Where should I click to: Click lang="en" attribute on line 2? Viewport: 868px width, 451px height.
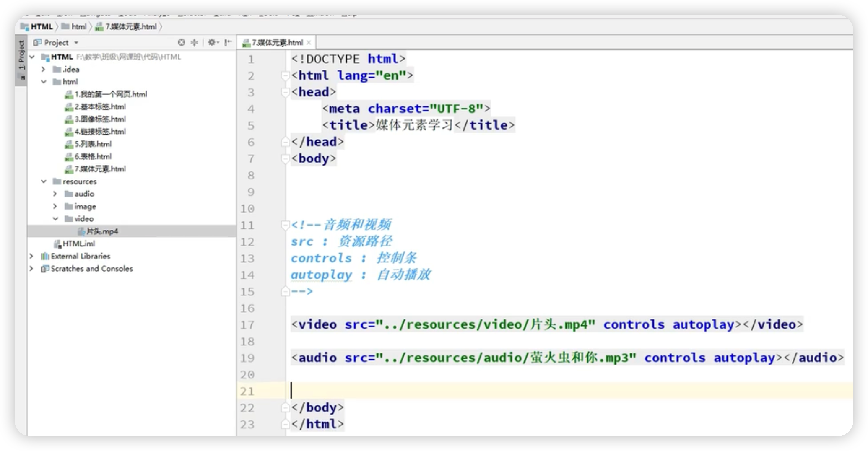tap(372, 75)
